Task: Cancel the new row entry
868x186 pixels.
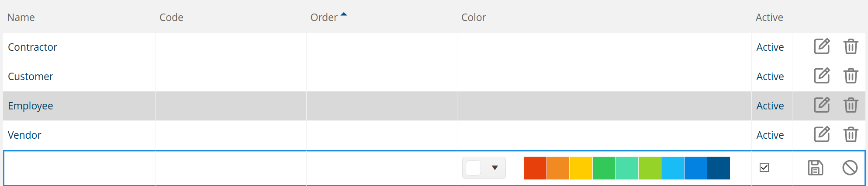Action: tap(850, 168)
